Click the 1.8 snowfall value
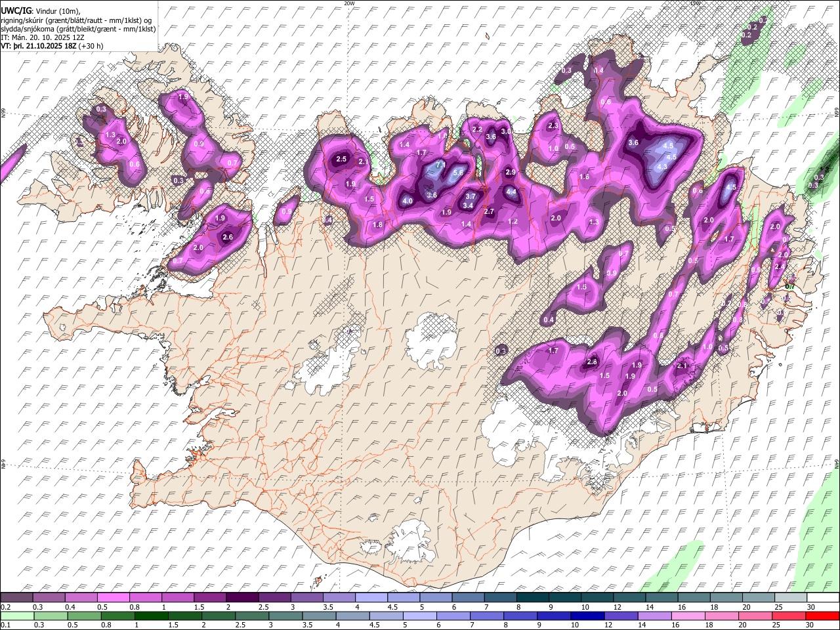Viewport: 840px width, 630px height. (x=377, y=225)
